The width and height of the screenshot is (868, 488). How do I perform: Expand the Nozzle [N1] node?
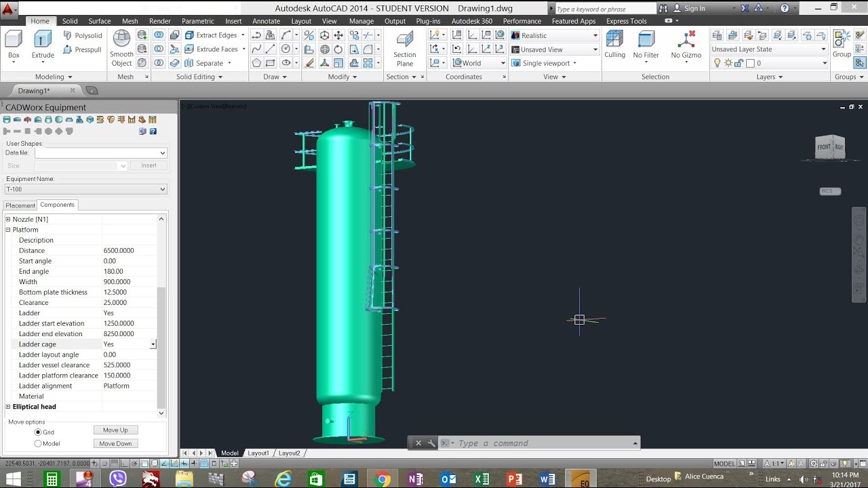click(8, 219)
